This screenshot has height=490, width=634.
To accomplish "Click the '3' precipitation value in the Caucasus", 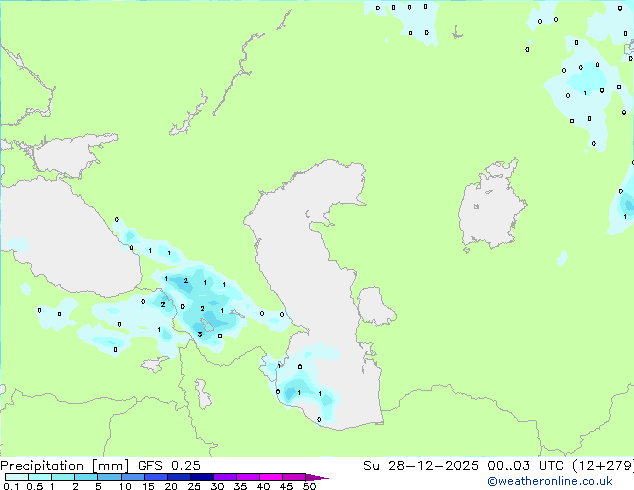I will tap(200, 334).
